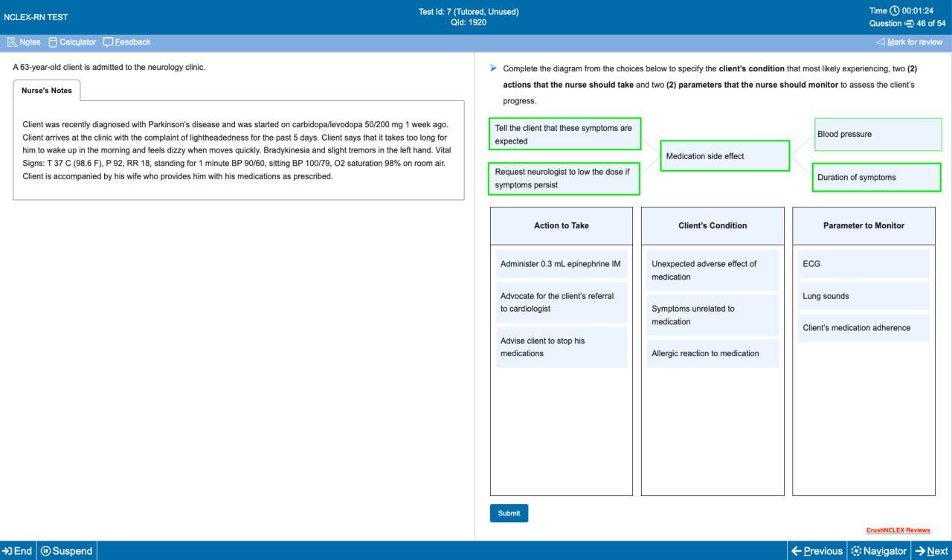Click the End exam button

coord(18,551)
